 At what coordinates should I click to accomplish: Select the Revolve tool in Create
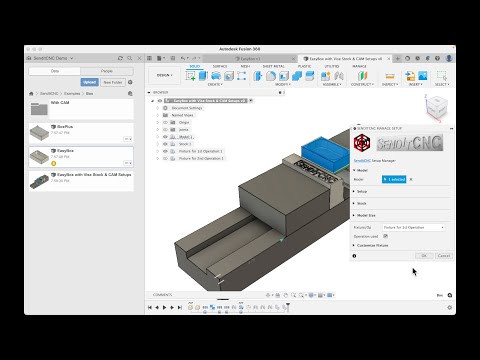click(216, 76)
